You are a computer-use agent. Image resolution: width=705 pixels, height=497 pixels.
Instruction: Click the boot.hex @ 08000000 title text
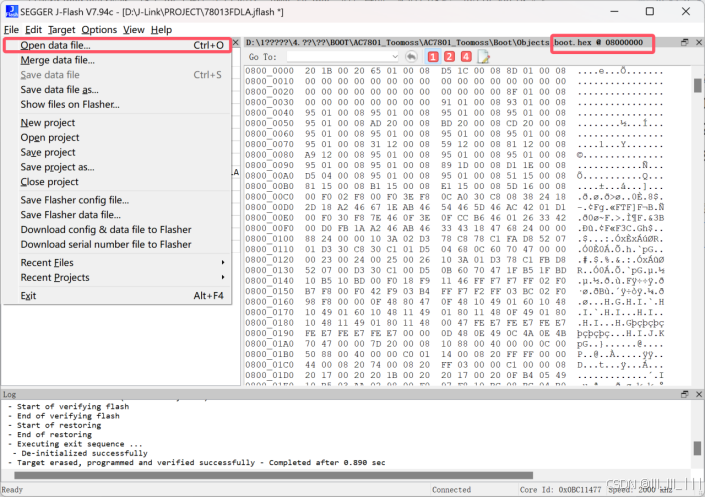598,42
